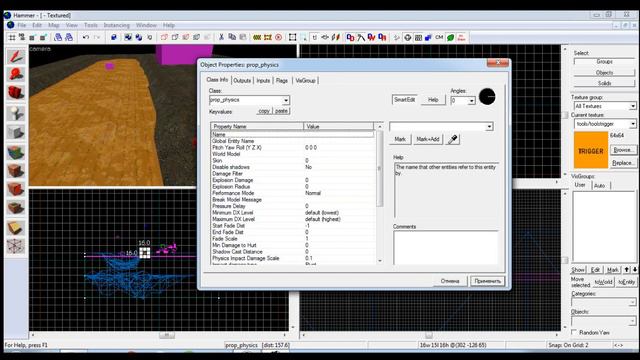Click the Отмена cancel button

pos(450,281)
